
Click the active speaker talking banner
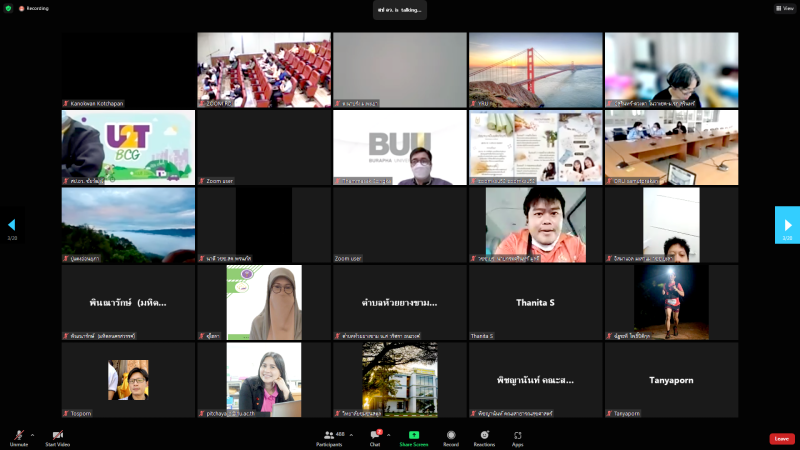tap(400, 10)
